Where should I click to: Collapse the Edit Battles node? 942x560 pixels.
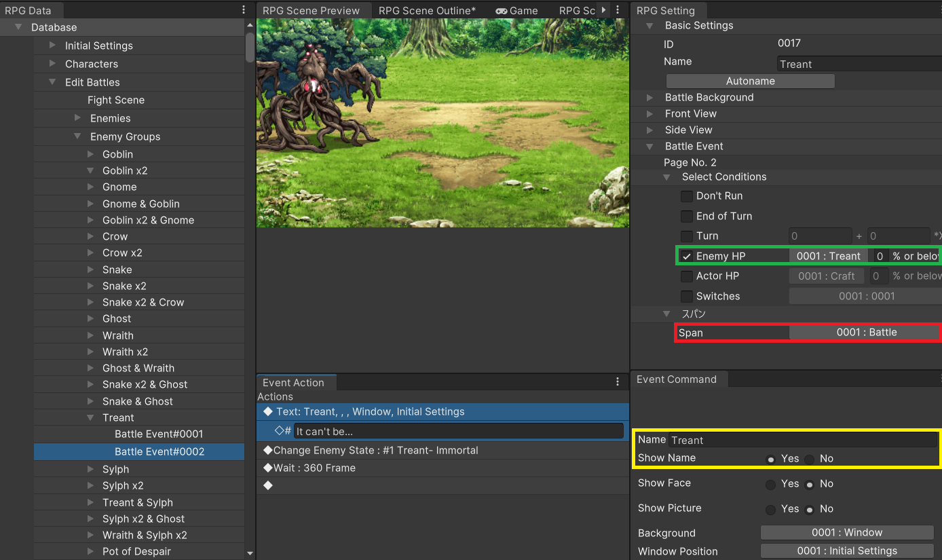(x=52, y=82)
